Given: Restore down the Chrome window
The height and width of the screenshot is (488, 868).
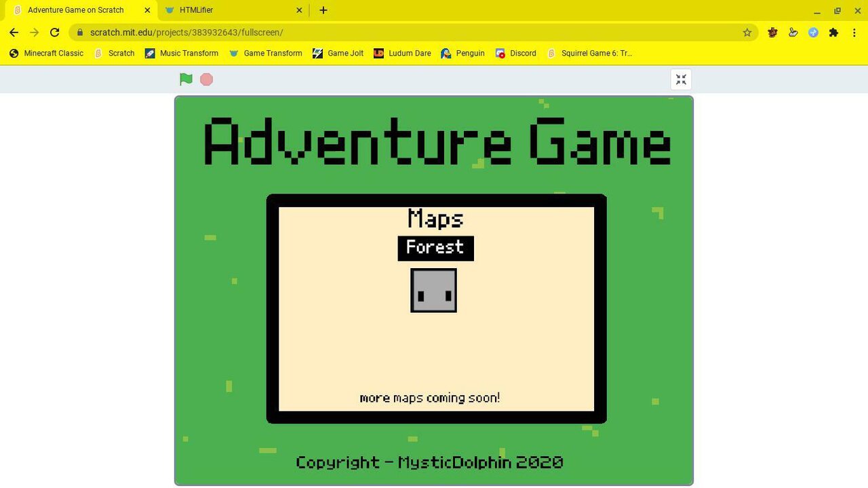Looking at the screenshot, I should click(x=837, y=11).
